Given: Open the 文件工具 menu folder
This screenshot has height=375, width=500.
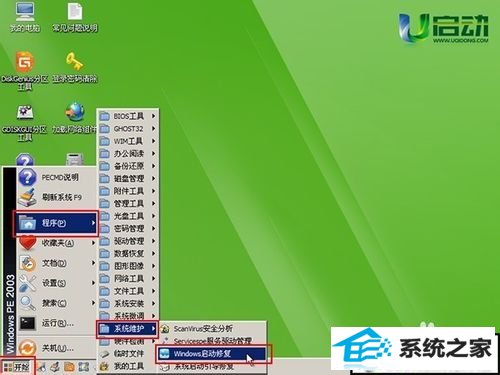Looking at the screenshot, I should 128,291.
